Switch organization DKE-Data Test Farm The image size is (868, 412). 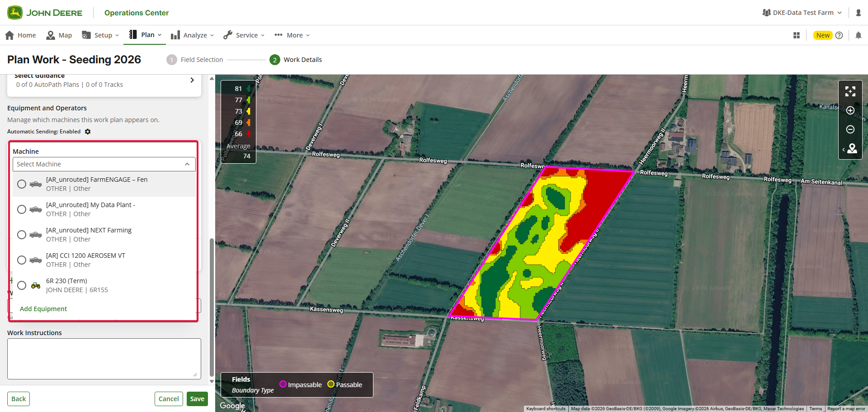[802, 13]
